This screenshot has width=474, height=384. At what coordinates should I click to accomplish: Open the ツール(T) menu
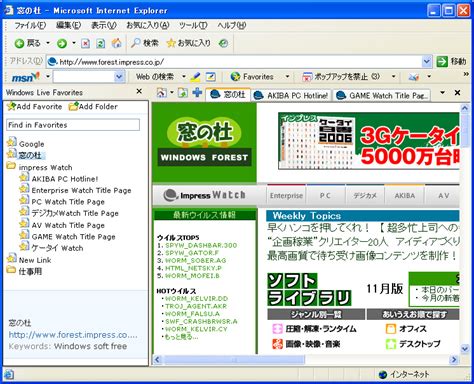193,25
